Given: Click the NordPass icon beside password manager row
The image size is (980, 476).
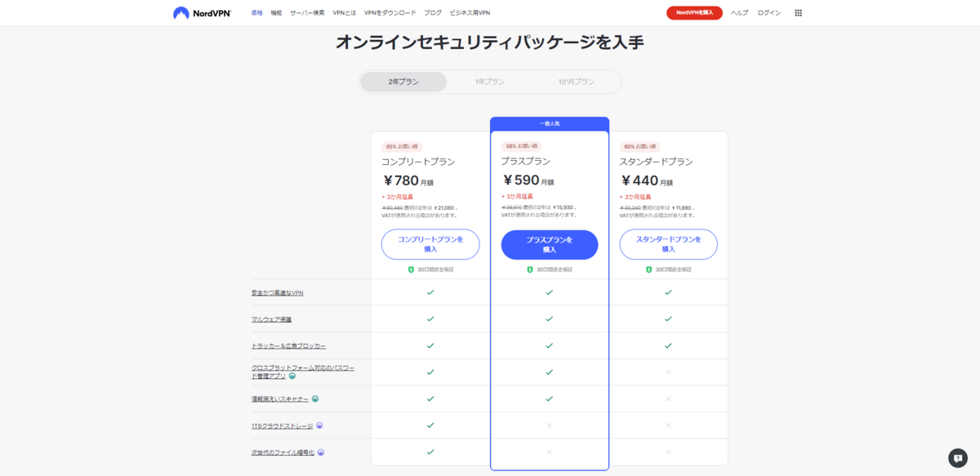Looking at the screenshot, I should tap(292, 376).
